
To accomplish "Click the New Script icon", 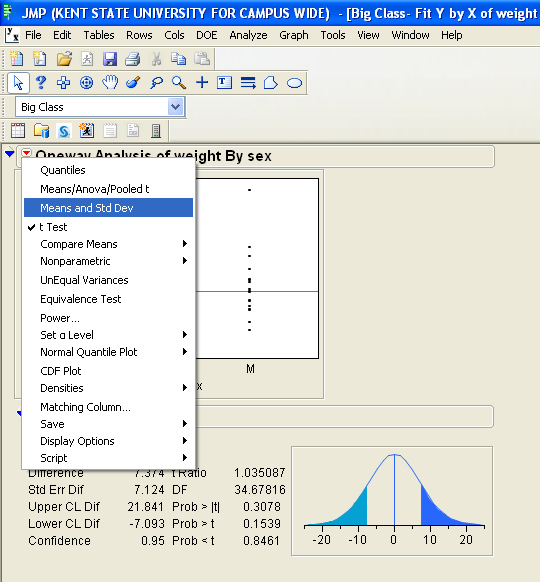I will [x=40, y=59].
